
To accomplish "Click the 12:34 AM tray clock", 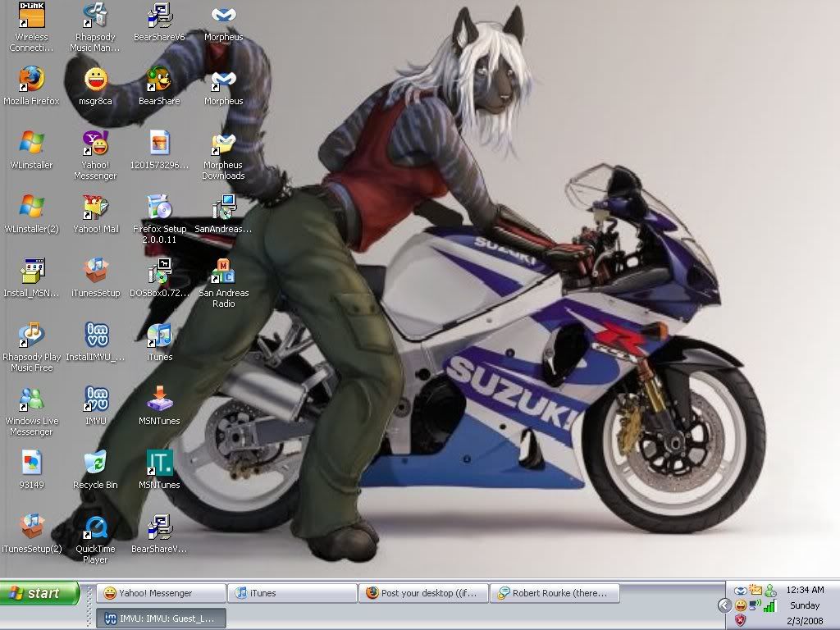I will [805, 590].
